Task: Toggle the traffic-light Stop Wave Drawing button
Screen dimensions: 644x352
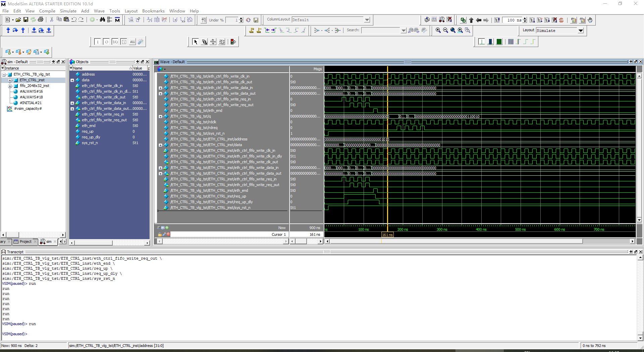Action: [233, 42]
